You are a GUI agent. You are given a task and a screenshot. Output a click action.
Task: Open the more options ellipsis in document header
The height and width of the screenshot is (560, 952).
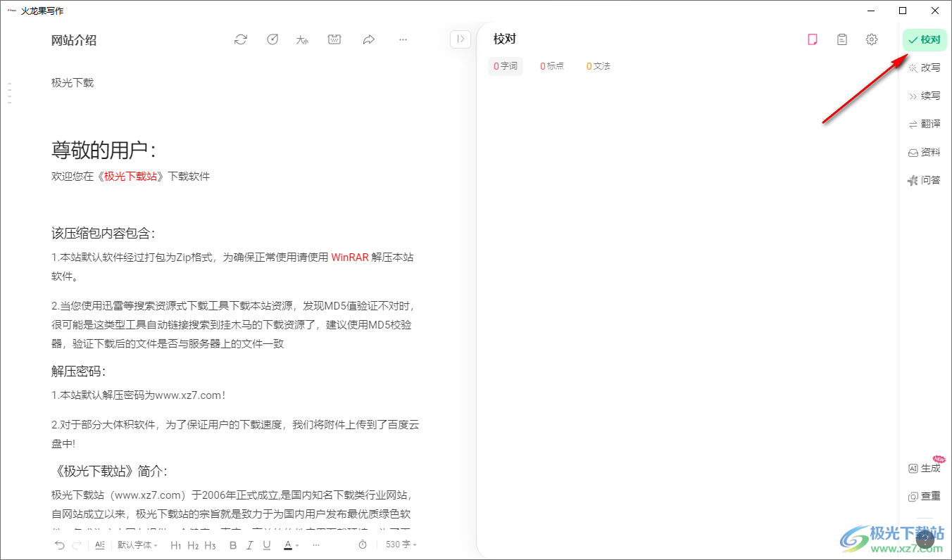[x=403, y=39]
